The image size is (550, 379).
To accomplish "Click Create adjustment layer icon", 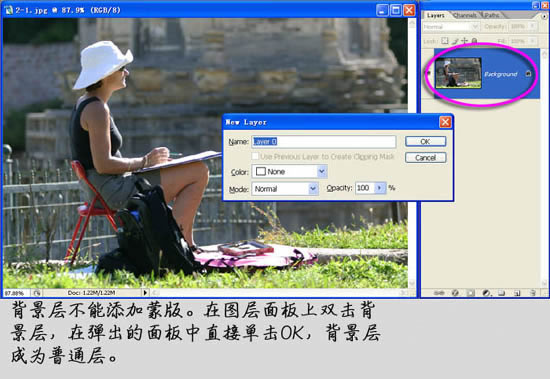I will pyautogui.click(x=486, y=293).
